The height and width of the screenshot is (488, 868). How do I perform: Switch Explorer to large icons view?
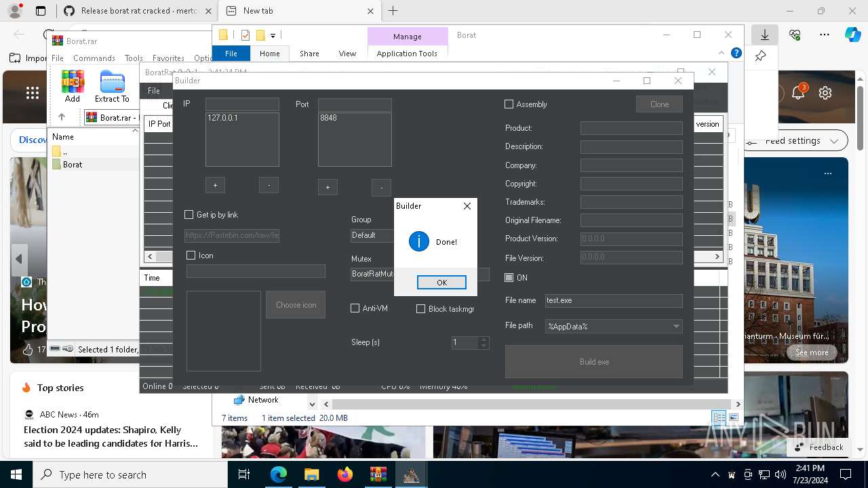click(733, 418)
